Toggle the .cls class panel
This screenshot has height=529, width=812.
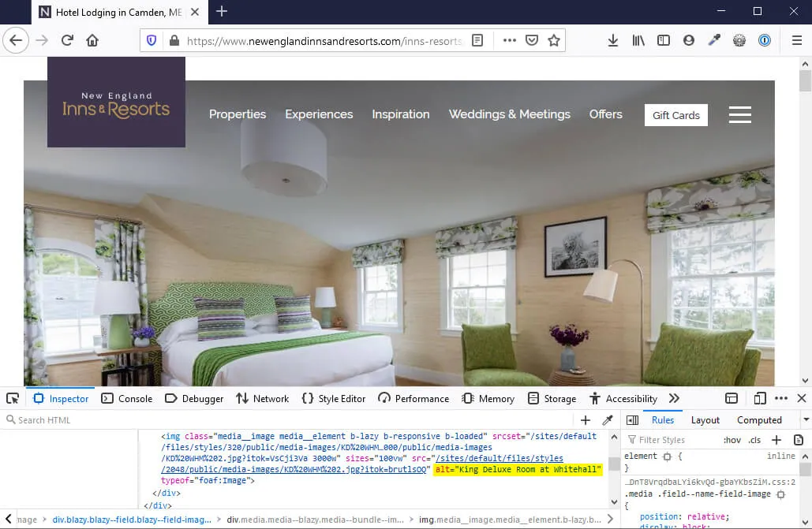tap(754, 439)
